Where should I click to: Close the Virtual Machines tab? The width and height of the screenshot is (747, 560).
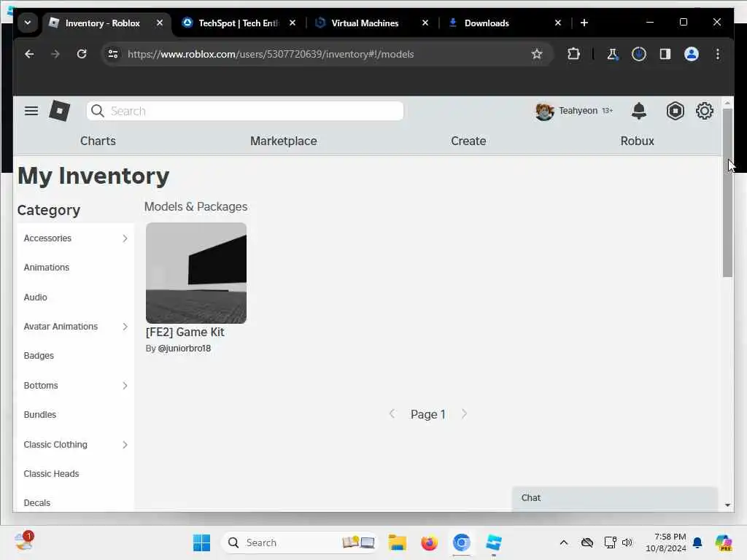pyautogui.click(x=425, y=23)
